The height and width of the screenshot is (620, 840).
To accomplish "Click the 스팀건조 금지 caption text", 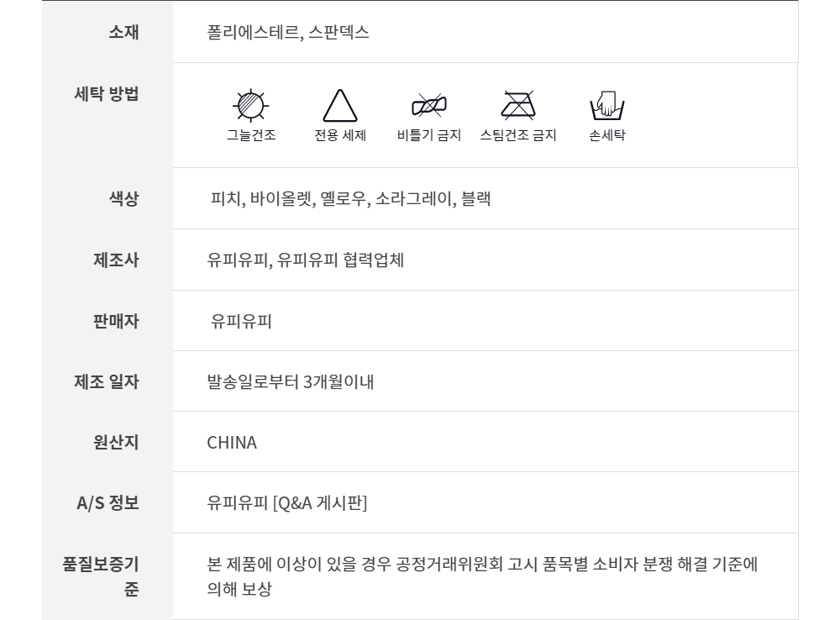I will point(517,135).
